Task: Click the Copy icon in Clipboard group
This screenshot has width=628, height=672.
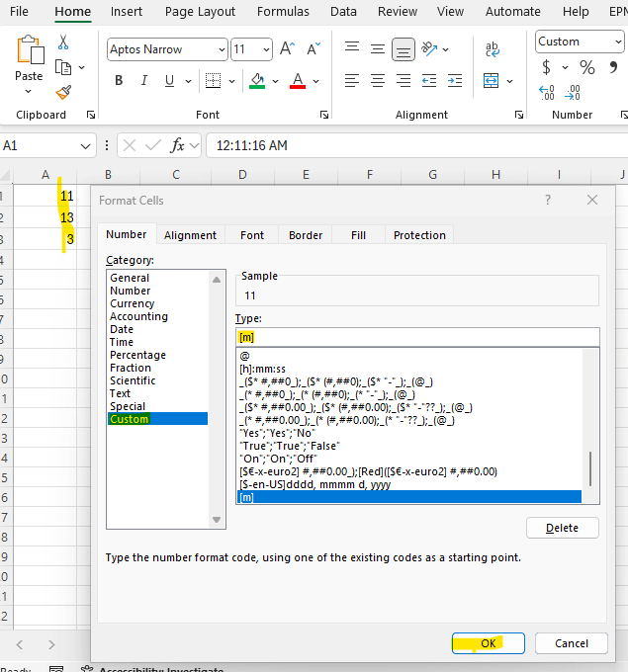Action: coord(63,68)
